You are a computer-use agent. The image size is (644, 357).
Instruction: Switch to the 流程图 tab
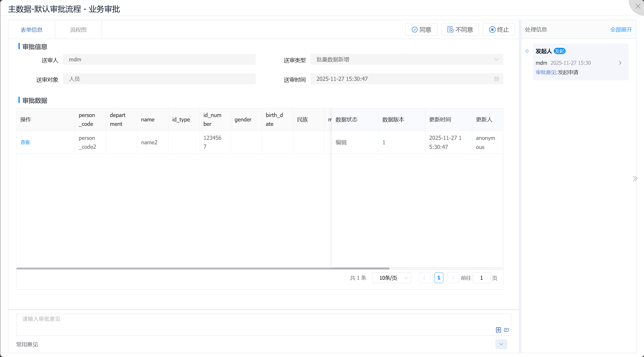tap(78, 30)
